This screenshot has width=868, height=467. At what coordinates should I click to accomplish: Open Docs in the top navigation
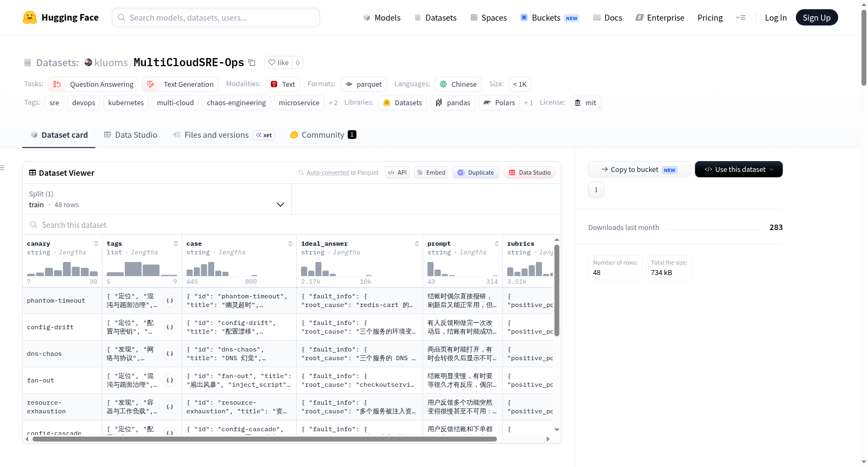pyautogui.click(x=608, y=17)
